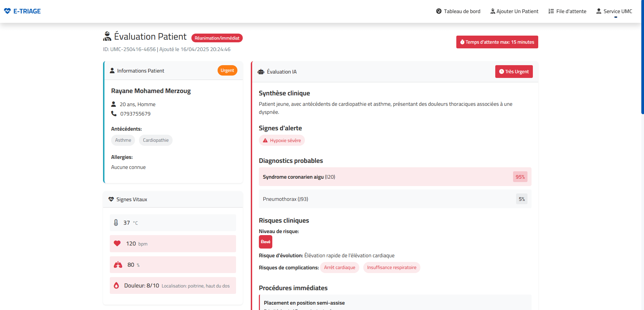Click the robot icon beside Évaluation IA

tap(261, 72)
